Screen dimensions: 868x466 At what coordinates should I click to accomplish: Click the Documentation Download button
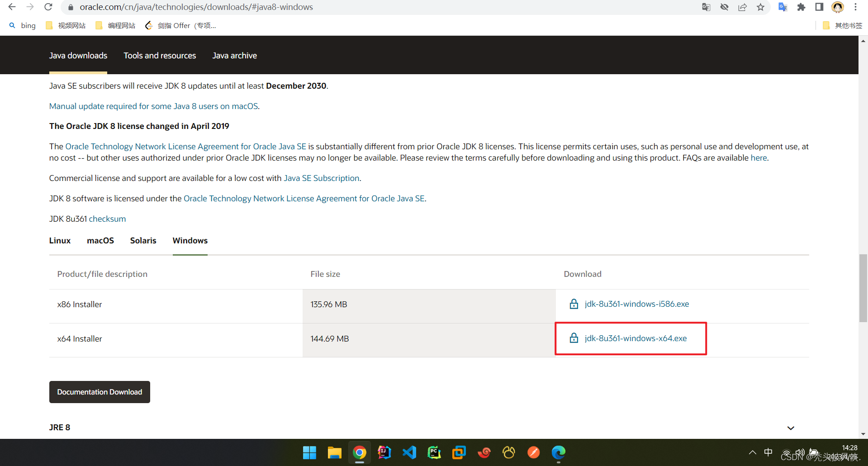click(100, 392)
